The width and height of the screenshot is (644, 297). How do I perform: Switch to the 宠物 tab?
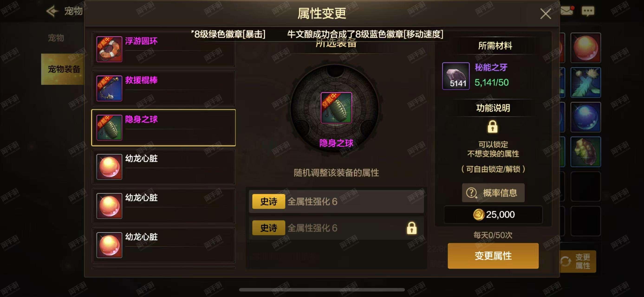coord(56,38)
